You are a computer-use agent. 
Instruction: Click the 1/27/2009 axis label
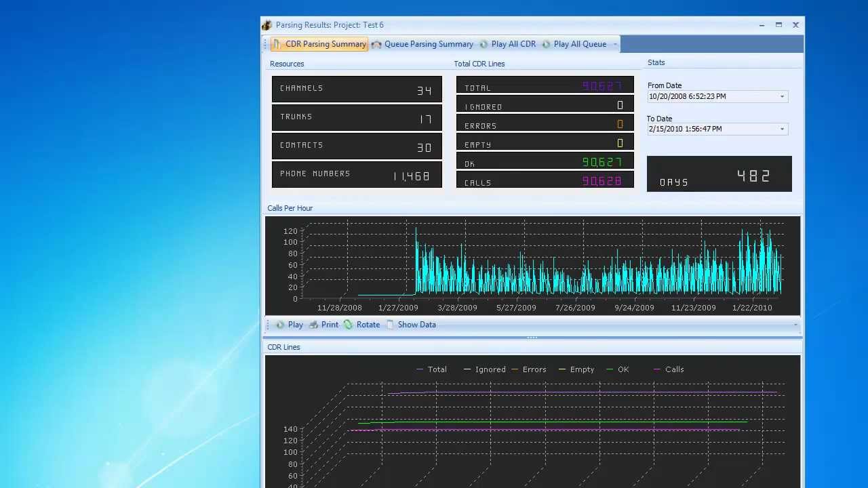pos(399,308)
